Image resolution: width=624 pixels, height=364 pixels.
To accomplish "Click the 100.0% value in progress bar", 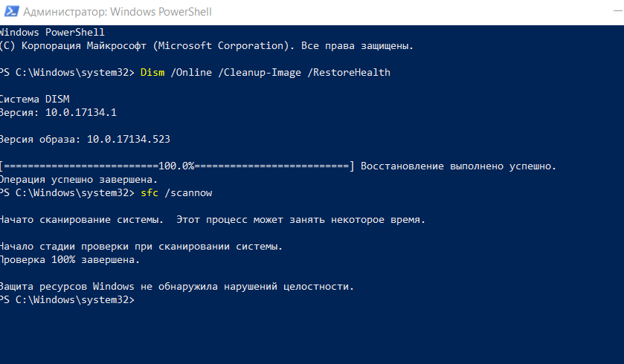I will pyautogui.click(x=176, y=166).
